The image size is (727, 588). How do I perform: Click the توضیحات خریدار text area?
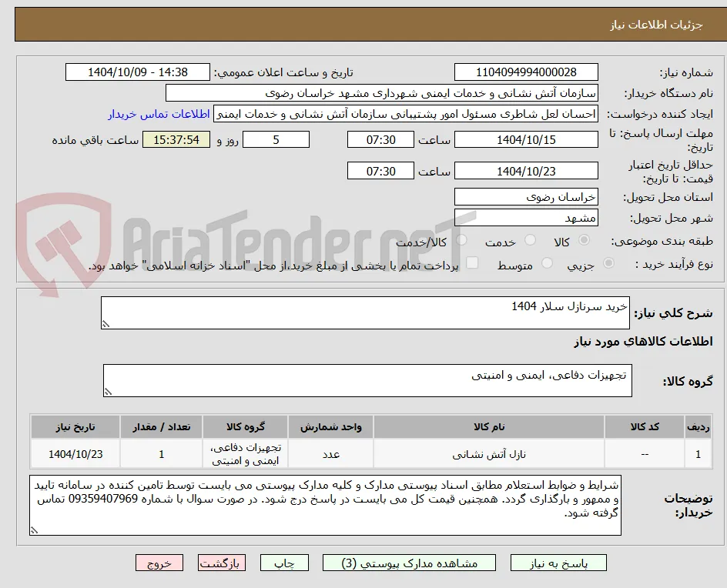coord(325,505)
